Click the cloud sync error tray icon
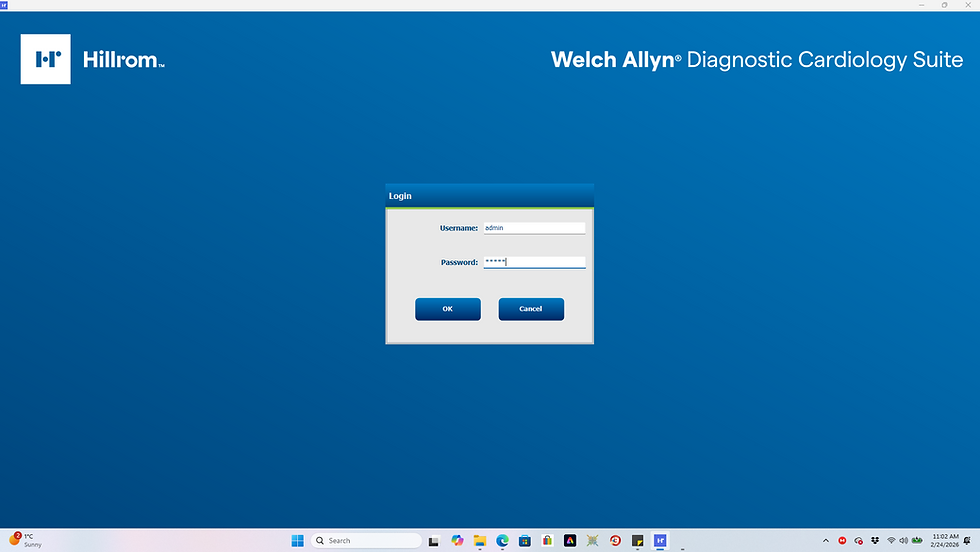 [859, 541]
